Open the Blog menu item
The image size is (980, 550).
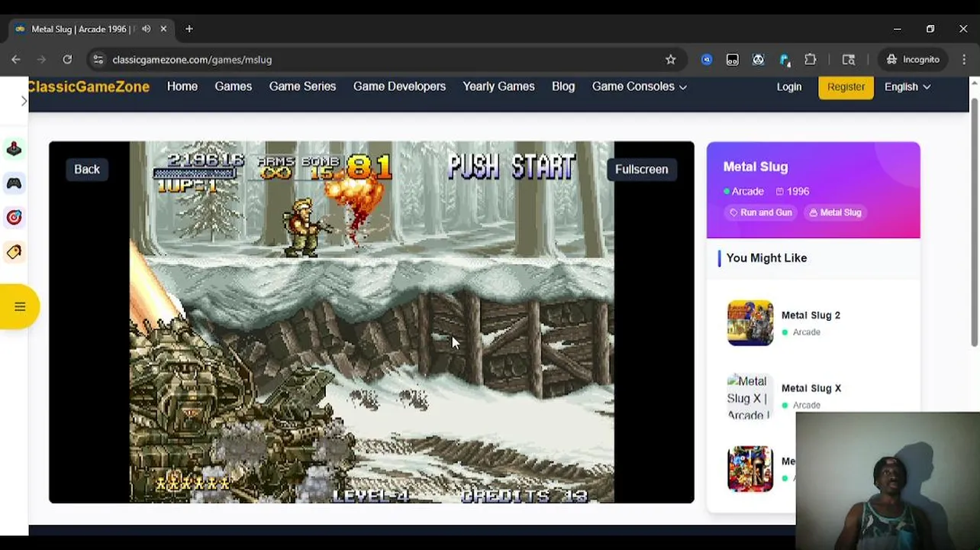click(x=563, y=86)
